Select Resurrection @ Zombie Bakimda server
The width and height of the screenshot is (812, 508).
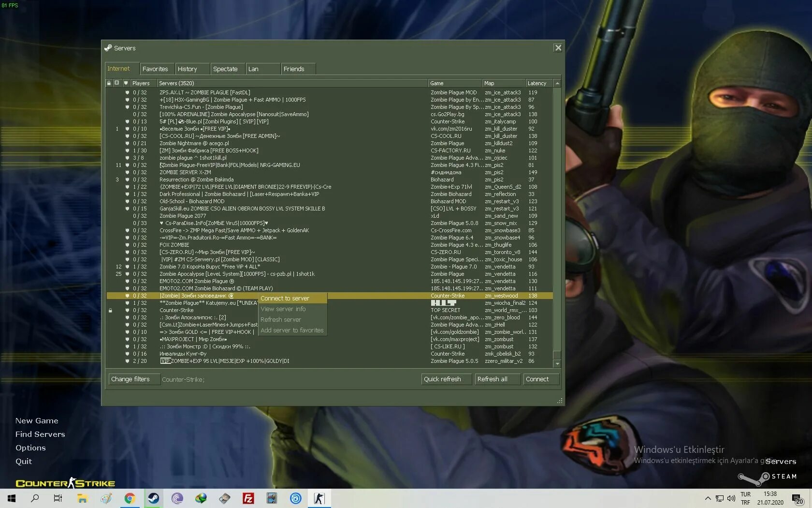[329, 179]
